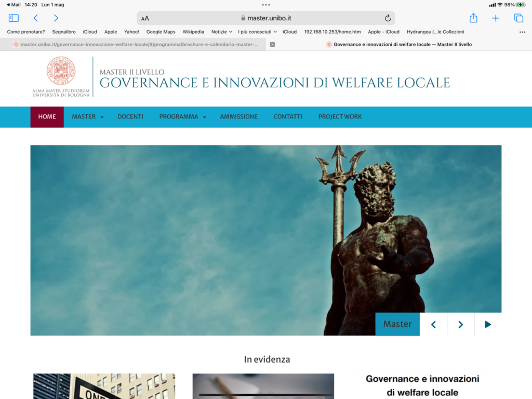Open a new tab with plus icon
This screenshot has width=532, height=399.
pos(496,18)
